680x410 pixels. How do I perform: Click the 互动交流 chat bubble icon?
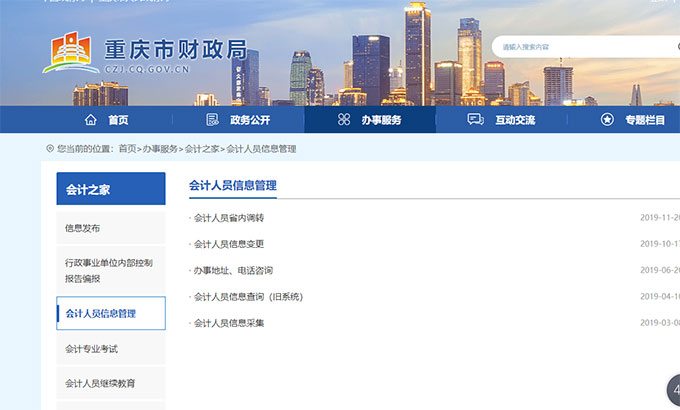(x=475, y=120)
